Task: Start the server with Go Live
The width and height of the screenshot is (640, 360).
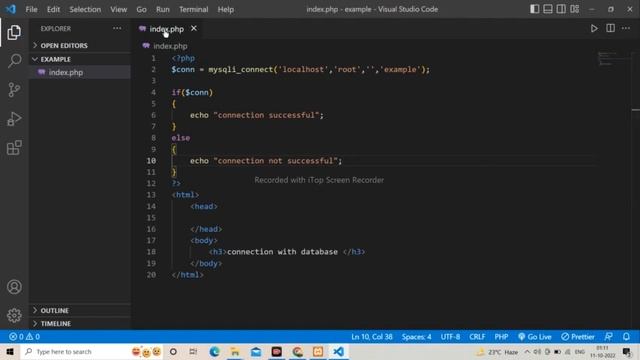Action: coord(535,337)
